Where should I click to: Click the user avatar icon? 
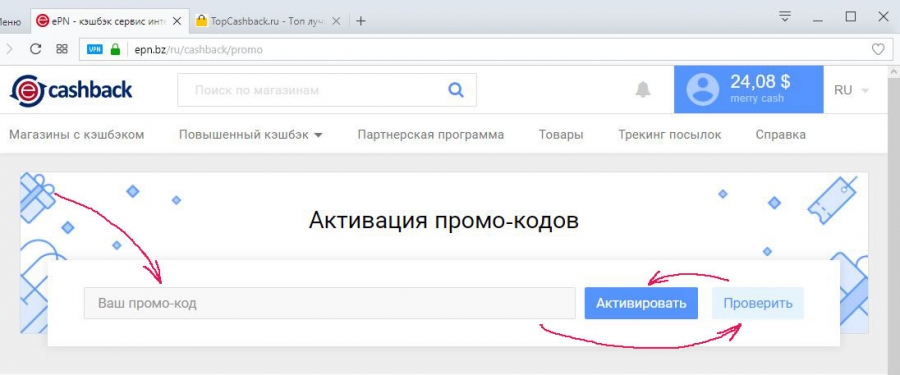703,90
